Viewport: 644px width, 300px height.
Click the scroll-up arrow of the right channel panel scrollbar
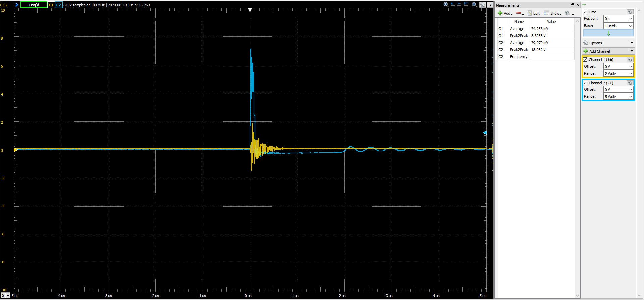639,11
